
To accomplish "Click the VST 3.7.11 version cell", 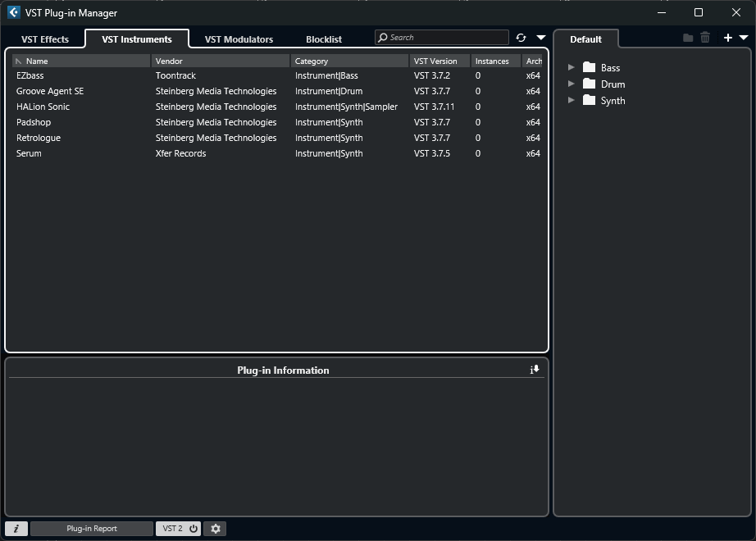I will 434,107.
